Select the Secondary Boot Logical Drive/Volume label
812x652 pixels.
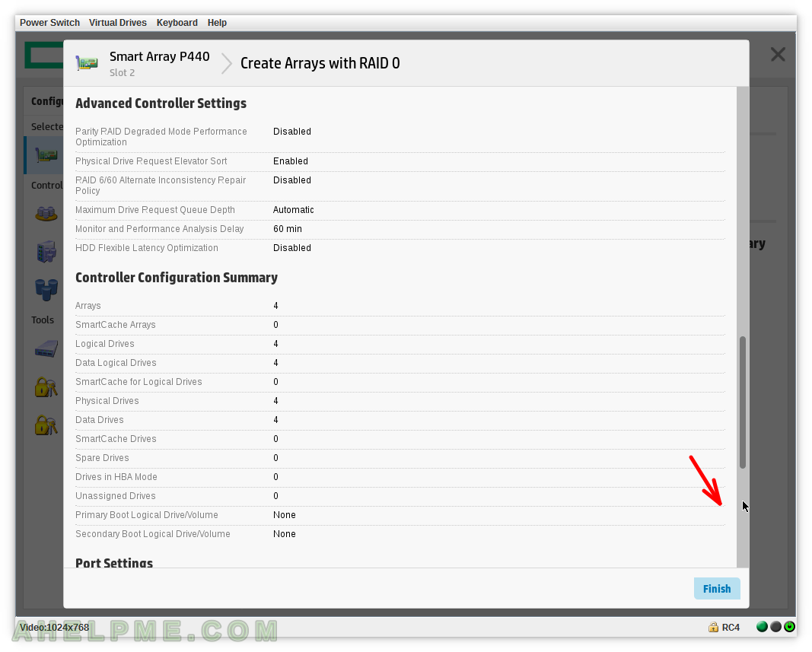tap(153, 534)
